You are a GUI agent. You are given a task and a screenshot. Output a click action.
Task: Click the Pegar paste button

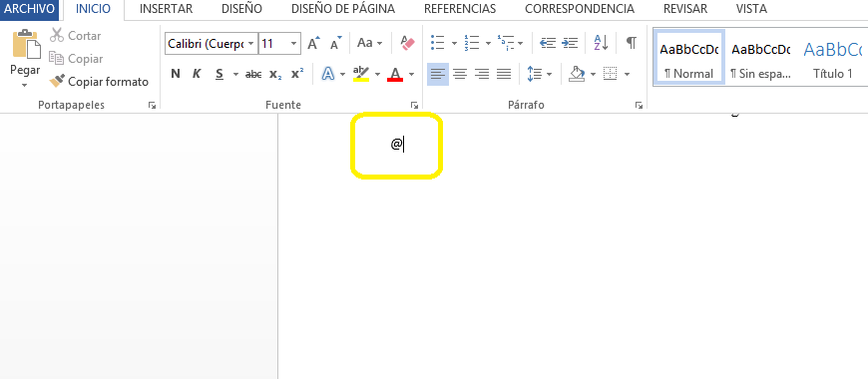coord(25,58)
